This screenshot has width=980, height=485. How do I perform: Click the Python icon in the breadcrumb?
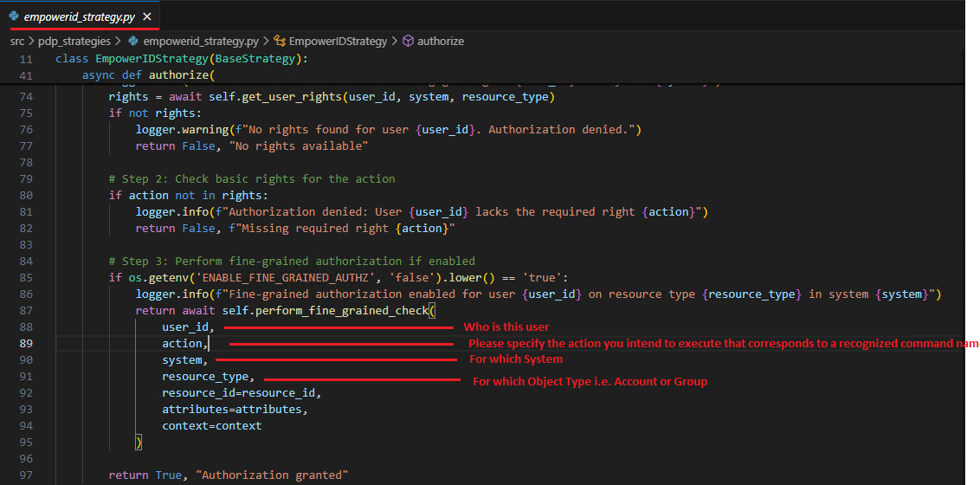point(132,42)
